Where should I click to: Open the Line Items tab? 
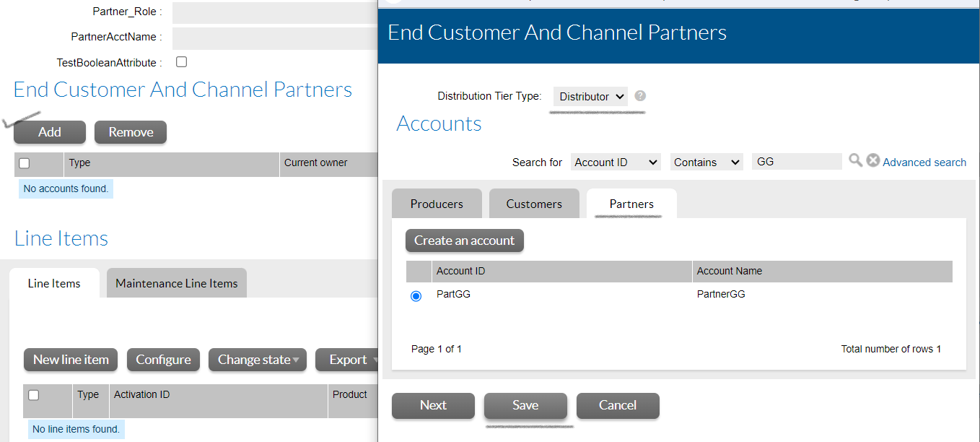click(x=54, y=283)
